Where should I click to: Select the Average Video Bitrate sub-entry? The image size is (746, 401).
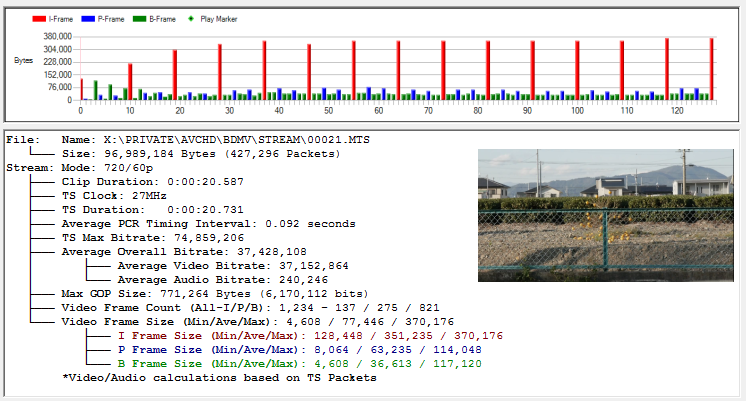(x=232, y=266)
